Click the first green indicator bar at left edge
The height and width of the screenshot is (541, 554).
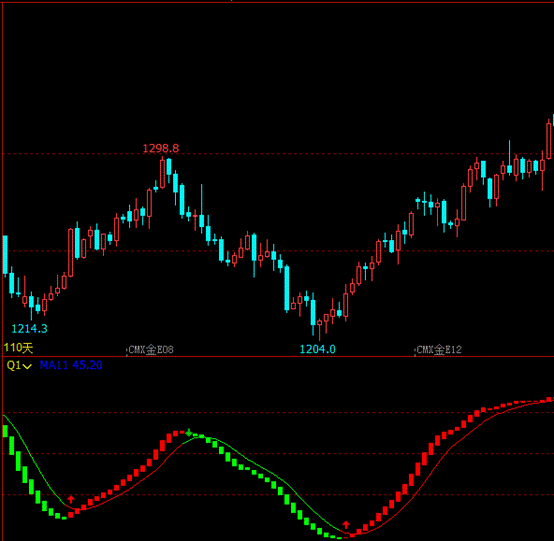click(5, 431)
